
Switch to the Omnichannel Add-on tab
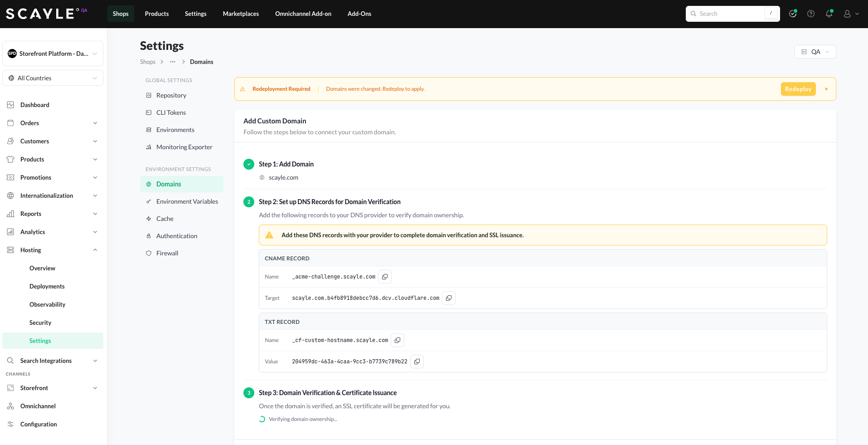pyautogui.click(x=303, y=14)
